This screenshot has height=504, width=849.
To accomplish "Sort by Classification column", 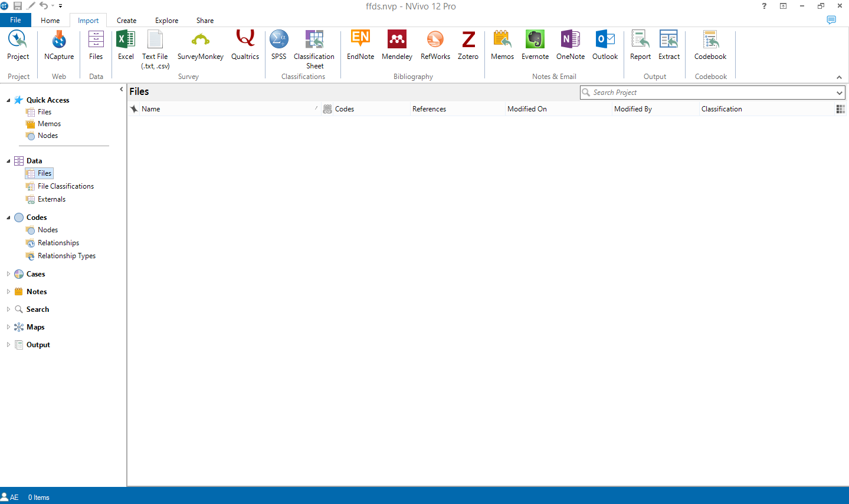I will pos(766,109).
